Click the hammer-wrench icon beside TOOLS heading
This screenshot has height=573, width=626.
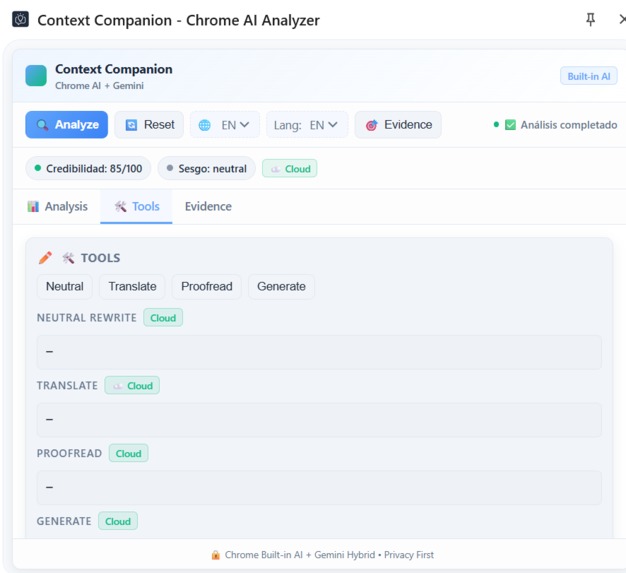point(68,258)
